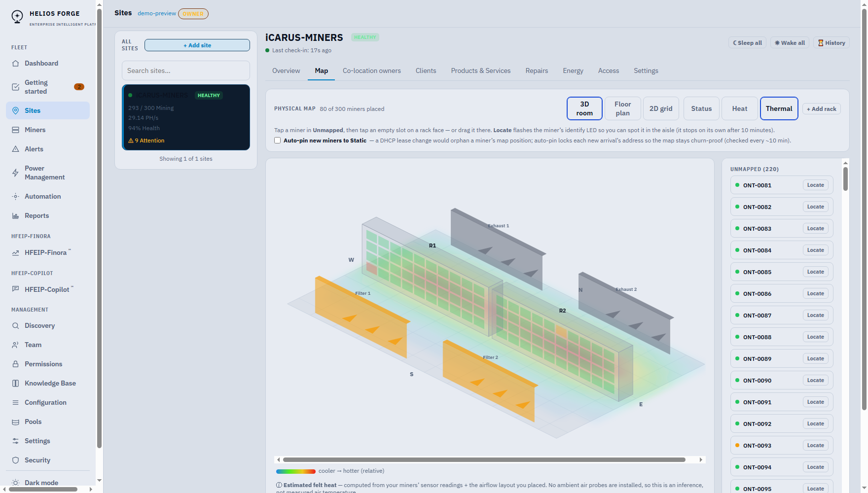Open the Energy tab

[573, 71]
